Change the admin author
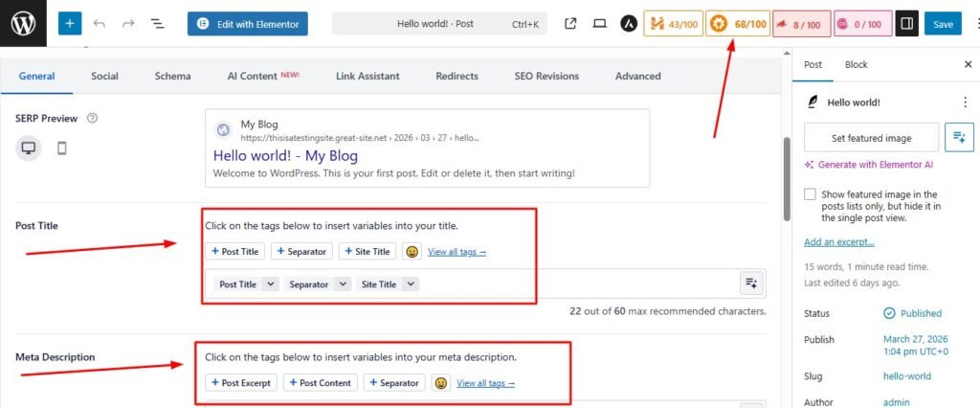This screenshot has width=980, height=408. point(896,402)
